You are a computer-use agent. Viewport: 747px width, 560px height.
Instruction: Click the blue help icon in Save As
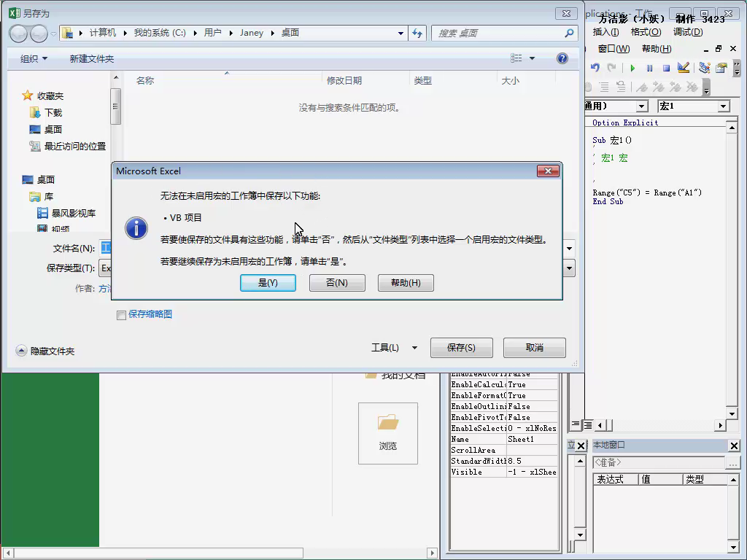click(x=562, y=58)
